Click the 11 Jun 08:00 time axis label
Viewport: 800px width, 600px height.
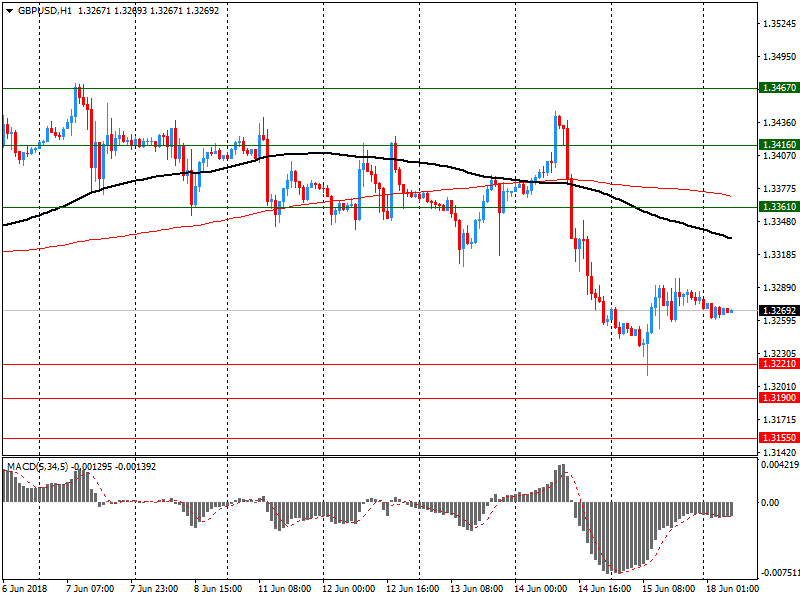tap(284, 589)
